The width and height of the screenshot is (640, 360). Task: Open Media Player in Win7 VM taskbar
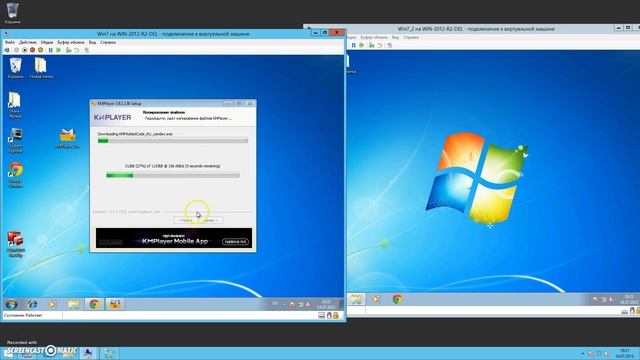[52, 304]
